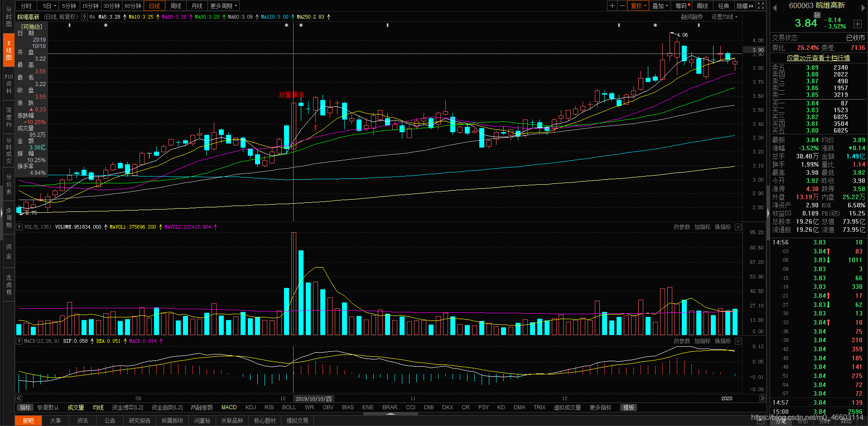Open MA indicator help question icon
This screenshot has width=868, height=426.
84,17
